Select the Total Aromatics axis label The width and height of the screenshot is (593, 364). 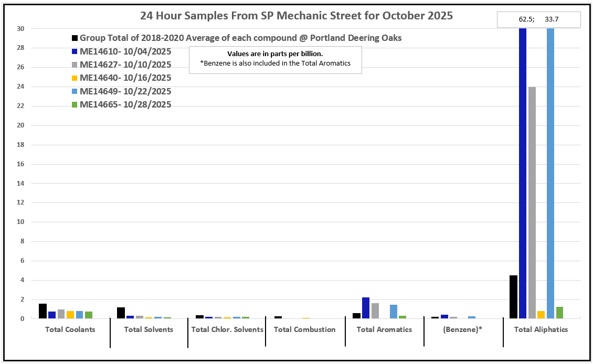384,329
